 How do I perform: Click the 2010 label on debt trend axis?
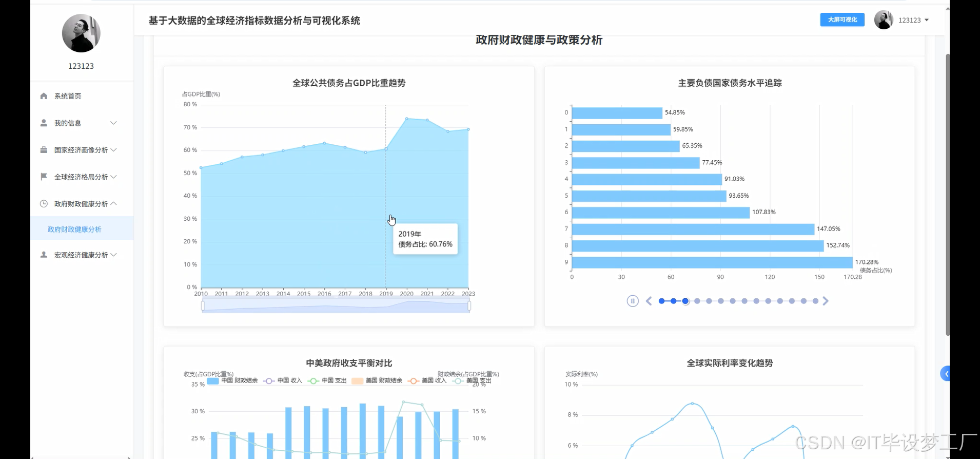click(201, 294)
